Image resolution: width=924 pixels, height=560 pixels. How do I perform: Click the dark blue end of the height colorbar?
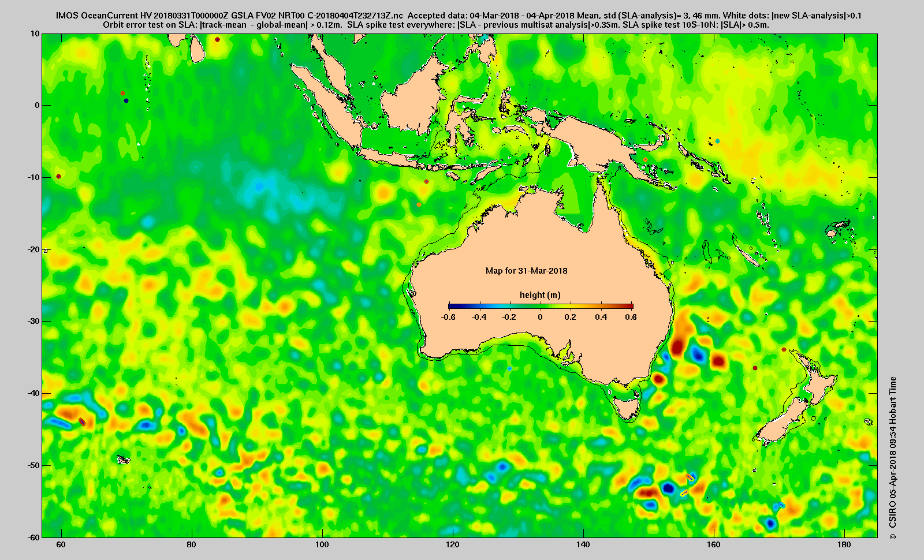click(452, 306)
